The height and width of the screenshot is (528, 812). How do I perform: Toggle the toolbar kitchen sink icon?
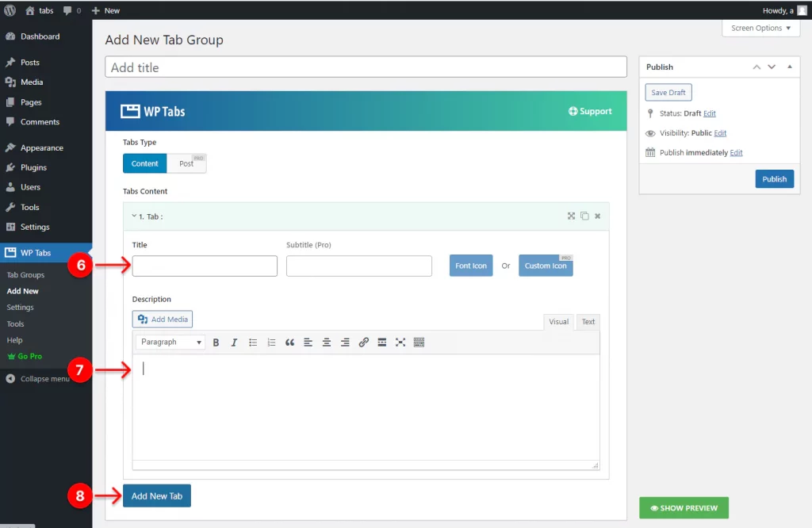[x=419, y=342]
